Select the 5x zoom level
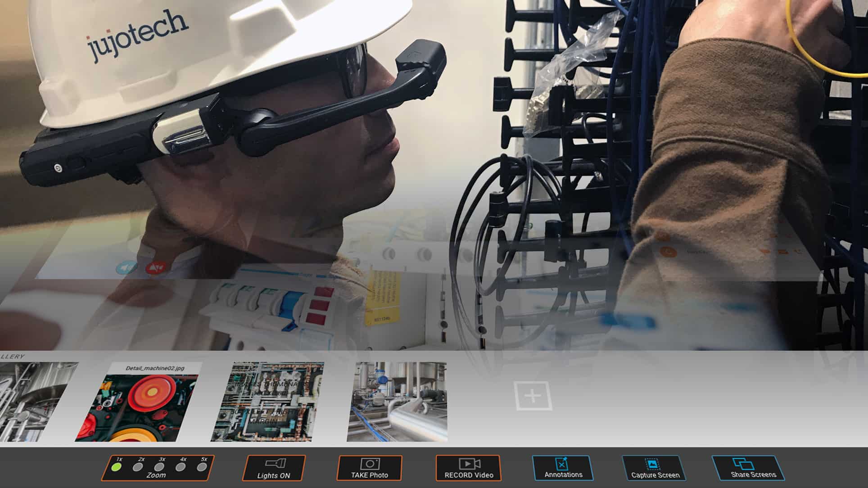The image size is (868, 488). [202, 467]
